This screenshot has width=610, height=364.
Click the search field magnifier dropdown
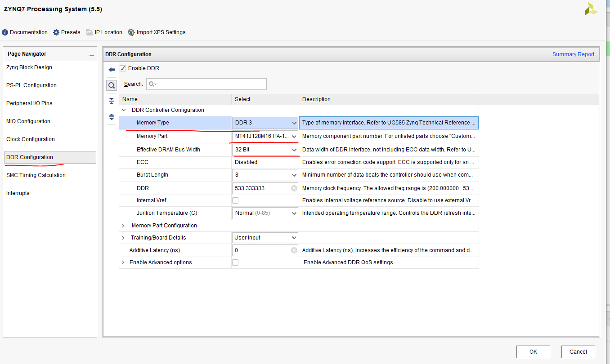[x=153, y=84]
